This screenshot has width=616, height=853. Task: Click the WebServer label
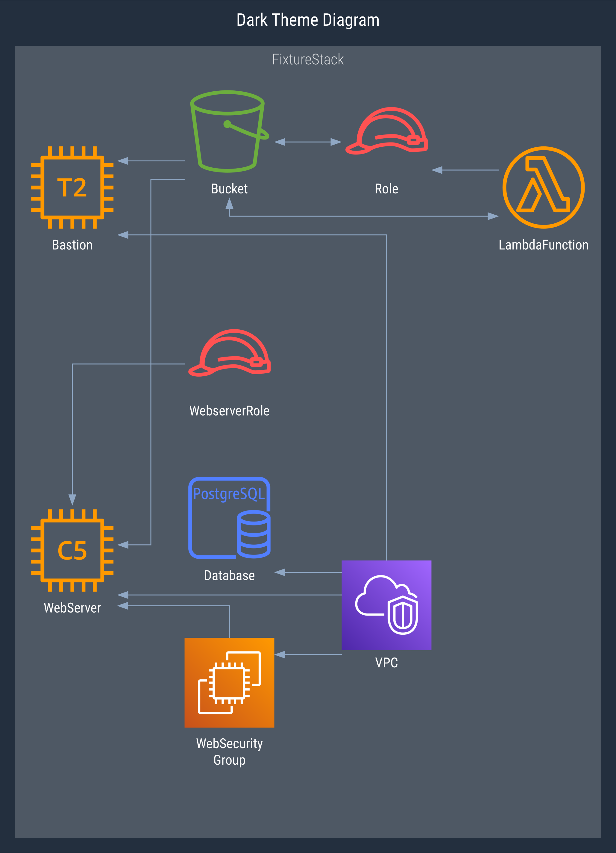point(72,608)
